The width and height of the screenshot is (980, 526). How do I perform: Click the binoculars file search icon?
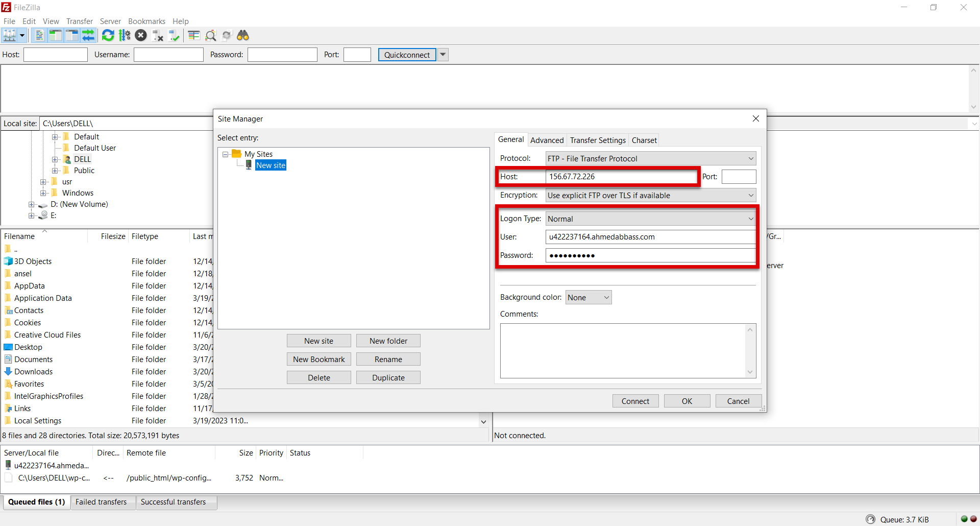tap(243, 35)
